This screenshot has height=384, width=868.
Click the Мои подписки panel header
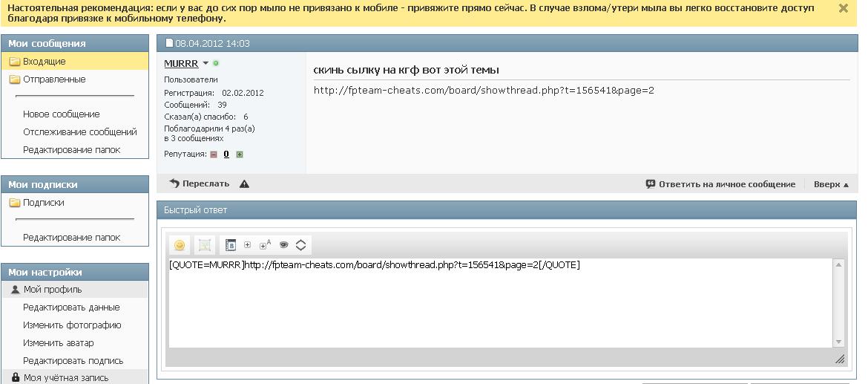pos(75,184)
